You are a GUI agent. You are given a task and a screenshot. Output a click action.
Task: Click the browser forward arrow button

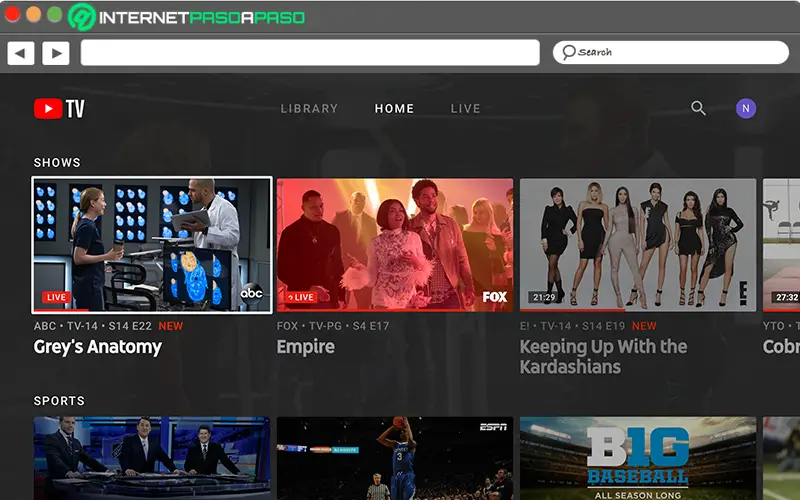click(56, 53)
